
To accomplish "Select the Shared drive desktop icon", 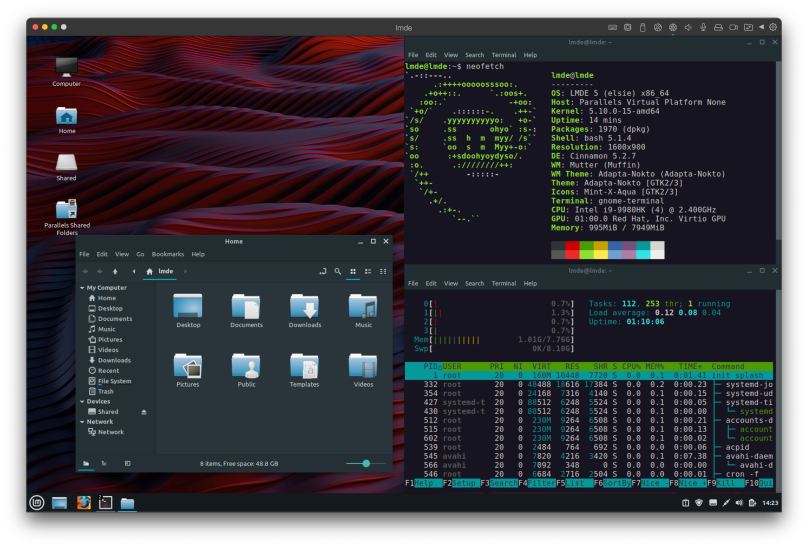I will click(x=66, y=167).
